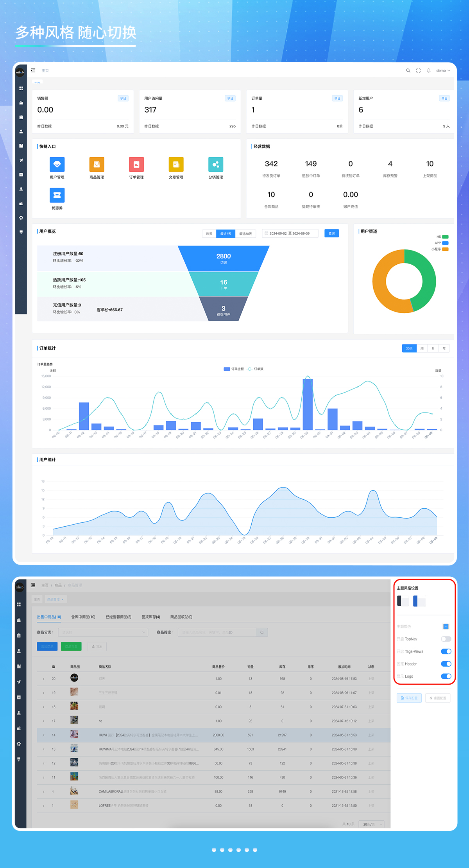This screenshot has height=868, width=469.
Task: Open notifications bell icon
Action: pos(429,71)
